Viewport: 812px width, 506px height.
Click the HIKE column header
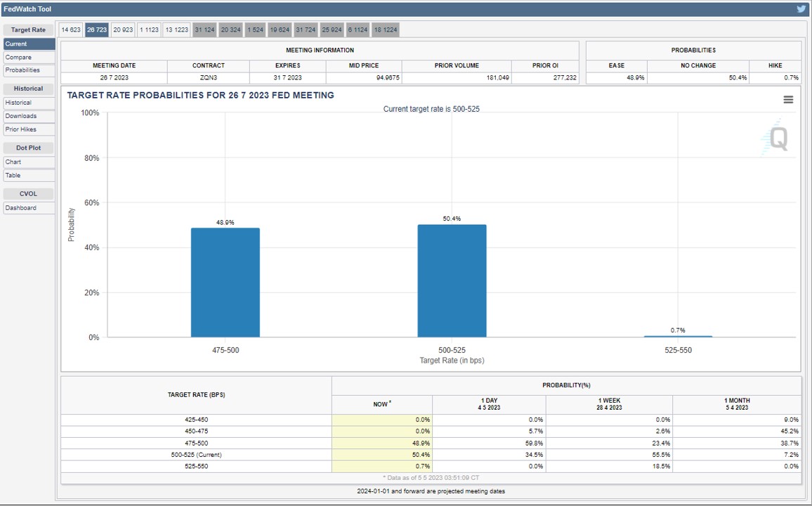pos(775,66)
